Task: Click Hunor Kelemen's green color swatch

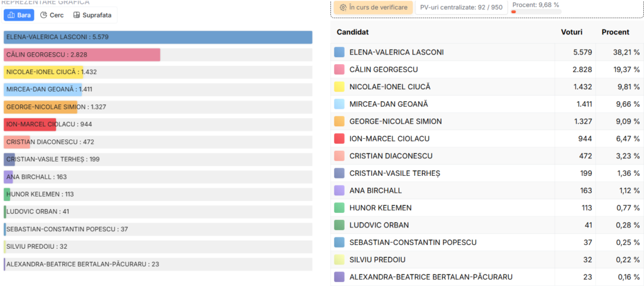Action: 340,207
